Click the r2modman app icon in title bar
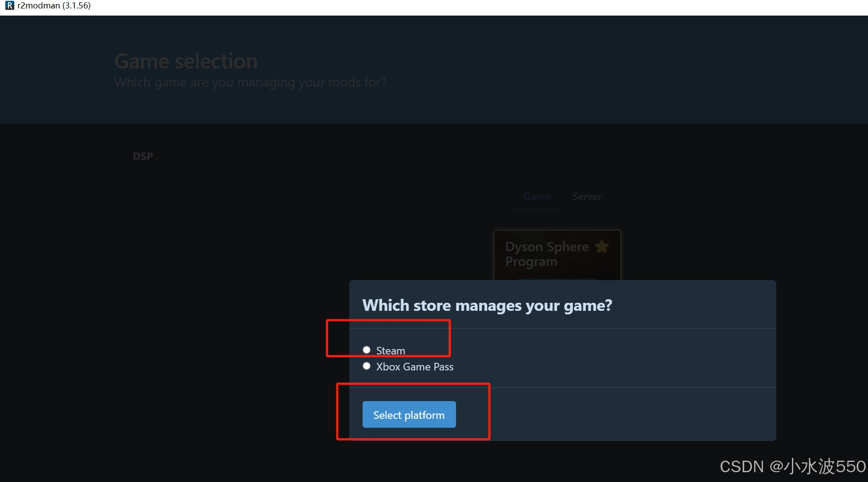This screenshot has width=868, height=482. coord(9,5)
